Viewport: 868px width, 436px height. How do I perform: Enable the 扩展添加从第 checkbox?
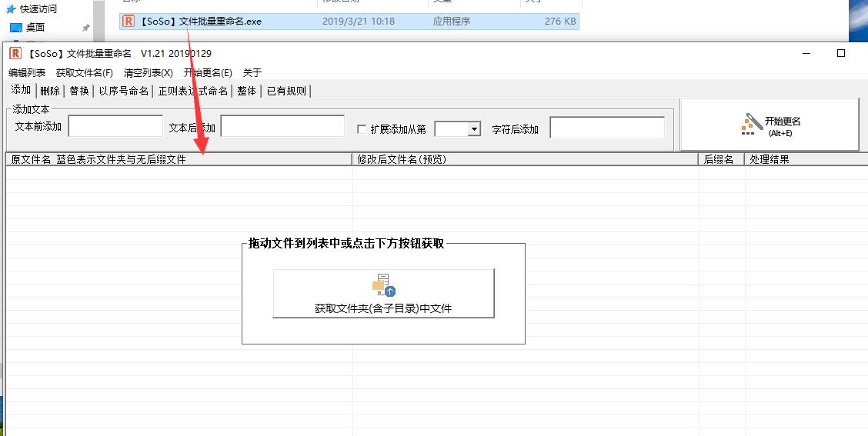362,129
